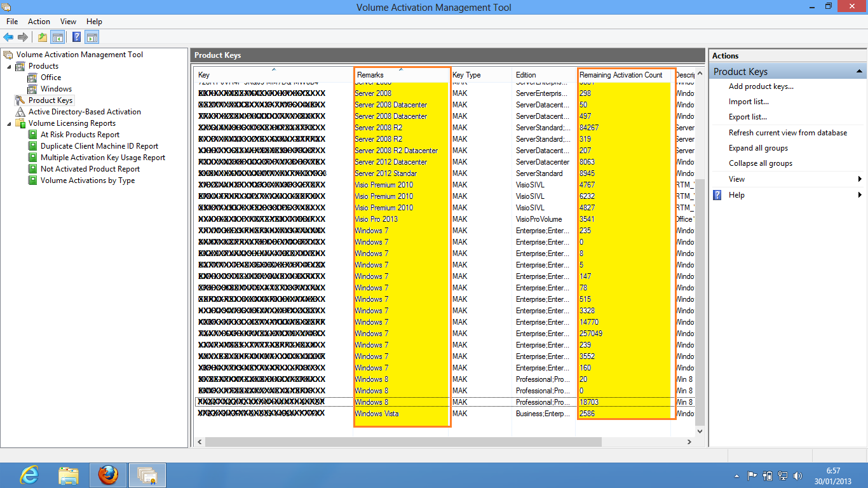This screenshot has height=488, width=868.
Task: Toggle the console tree pane visibility
Action: [58, 37]
